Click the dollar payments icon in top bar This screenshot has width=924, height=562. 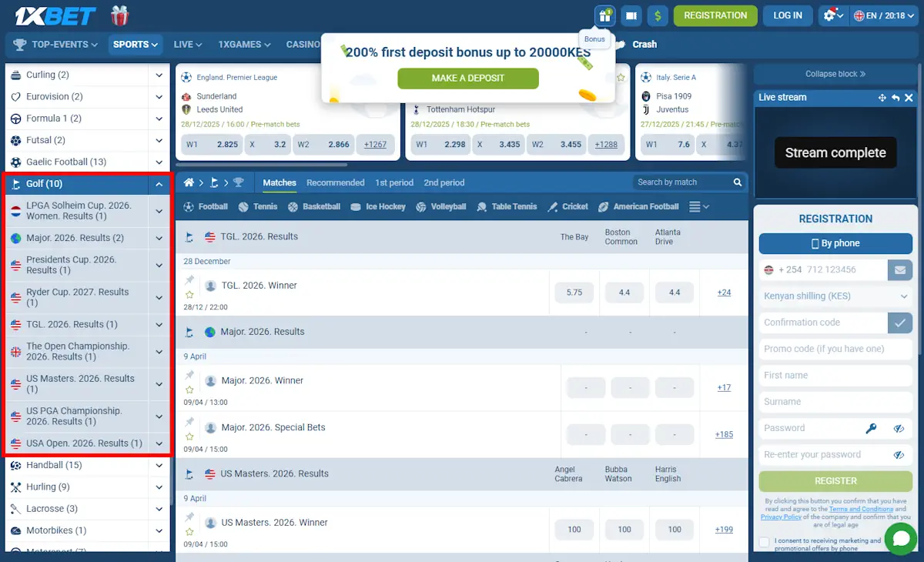click(657, 15)
